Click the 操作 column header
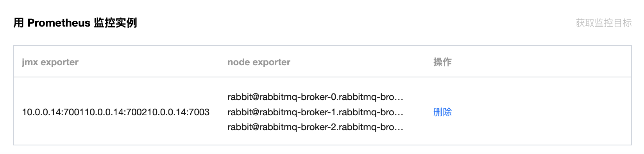644x154 pixels. pos(442,62)
